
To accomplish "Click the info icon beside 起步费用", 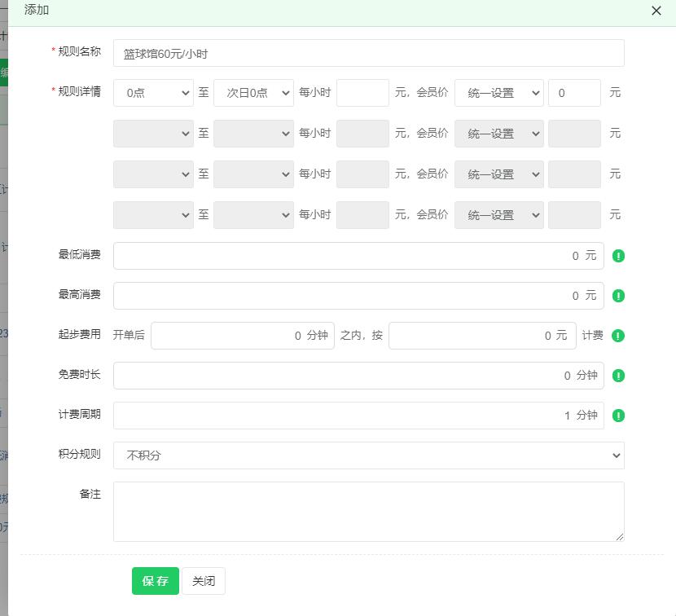I will click(618, 335).
